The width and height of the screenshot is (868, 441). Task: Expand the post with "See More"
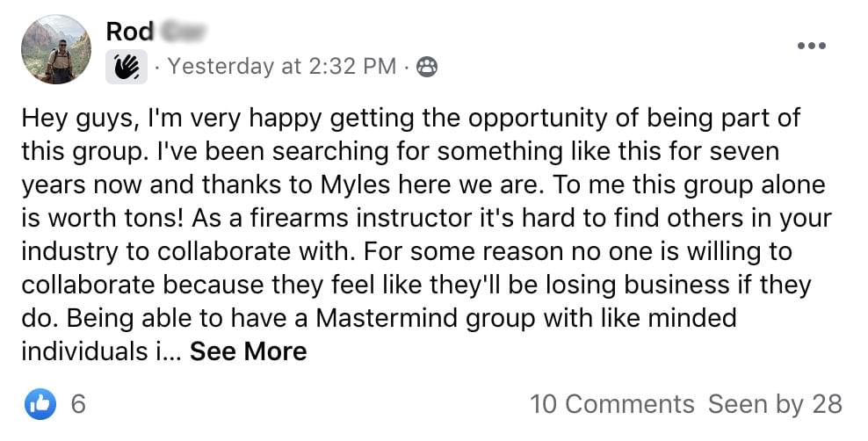click(249, 351)
